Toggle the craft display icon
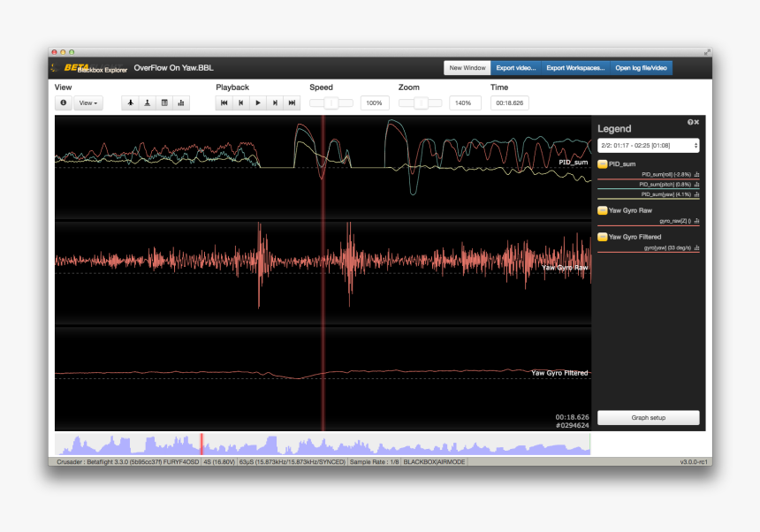760x532 pixels. click(130, 103)
